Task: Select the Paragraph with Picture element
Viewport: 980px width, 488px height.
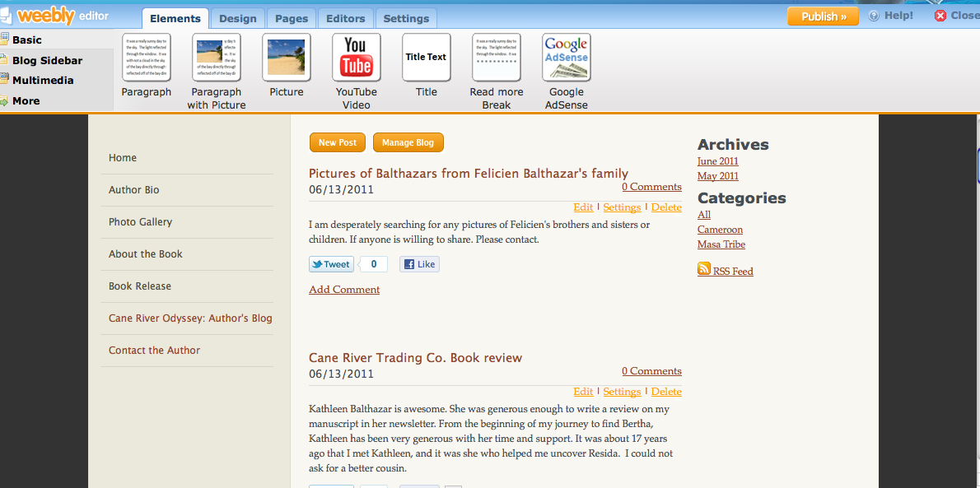Action: point(216,58)
